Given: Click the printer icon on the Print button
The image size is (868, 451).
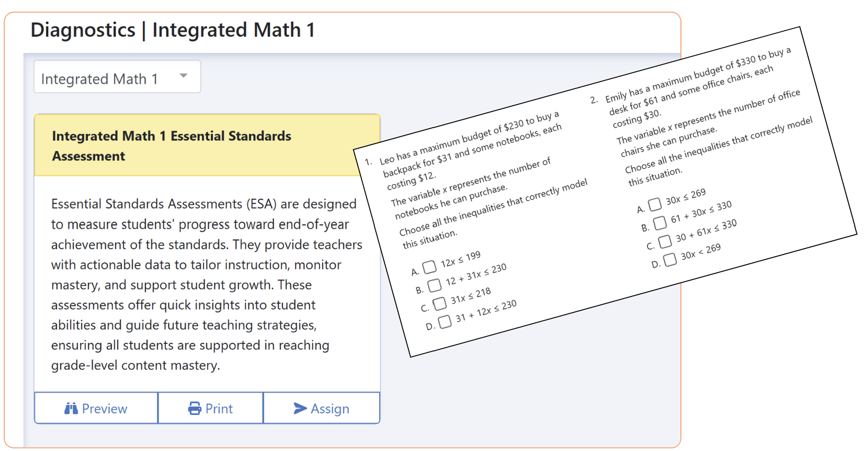Looking at the screenshot, I should [x=194, y=408].
